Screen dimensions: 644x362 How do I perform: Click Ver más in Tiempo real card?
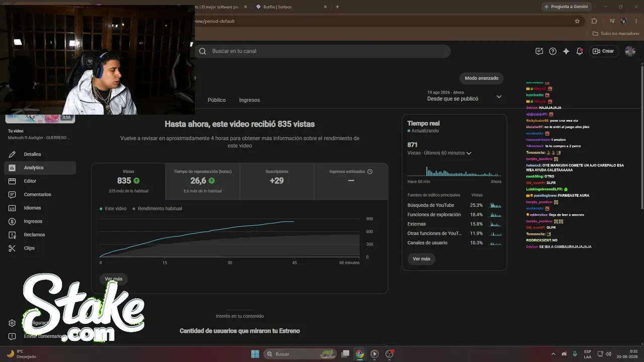(x=422, y=259)
